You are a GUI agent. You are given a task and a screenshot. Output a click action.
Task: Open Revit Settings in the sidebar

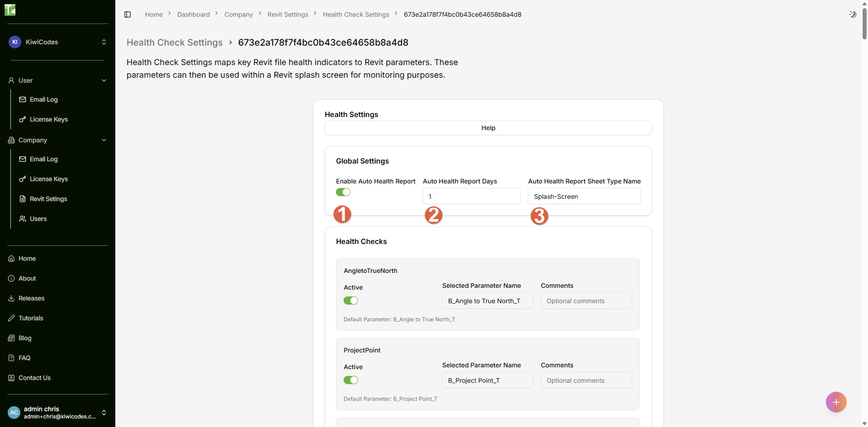48,199
